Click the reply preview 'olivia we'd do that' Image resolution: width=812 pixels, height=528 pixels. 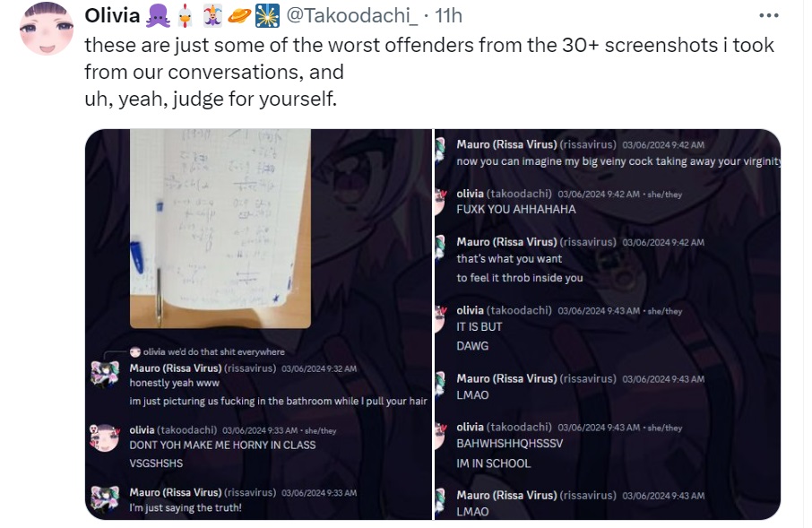click(x=207, y=351)
